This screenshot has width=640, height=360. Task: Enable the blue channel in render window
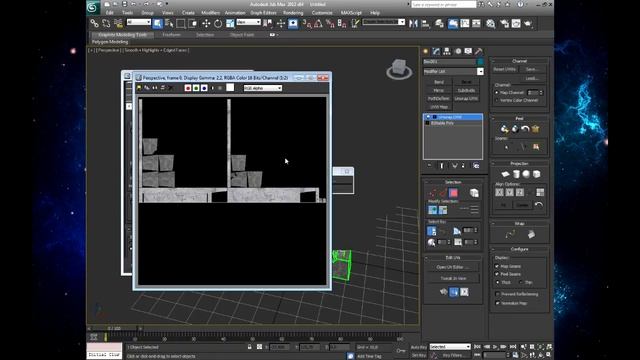[x=204, y=88]
